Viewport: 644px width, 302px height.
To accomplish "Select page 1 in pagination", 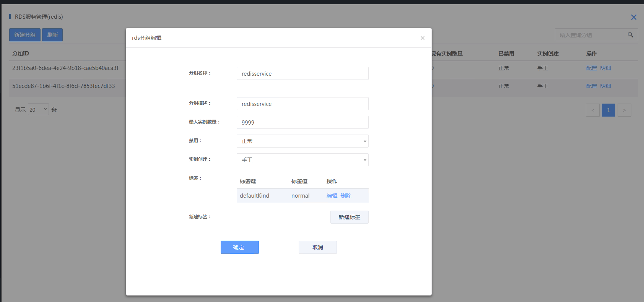I will click(608, 110).
